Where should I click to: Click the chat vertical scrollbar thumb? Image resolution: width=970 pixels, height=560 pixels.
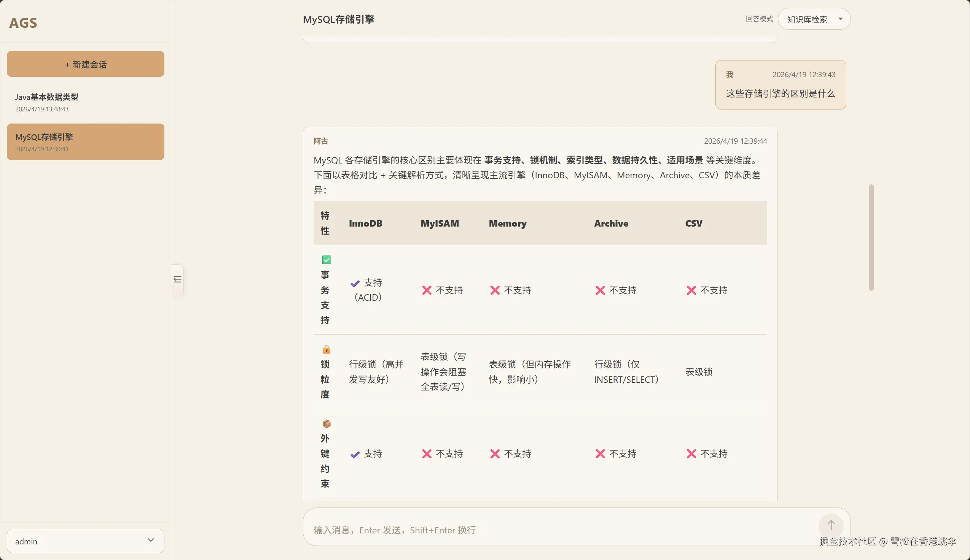click(x=871, y=237)
